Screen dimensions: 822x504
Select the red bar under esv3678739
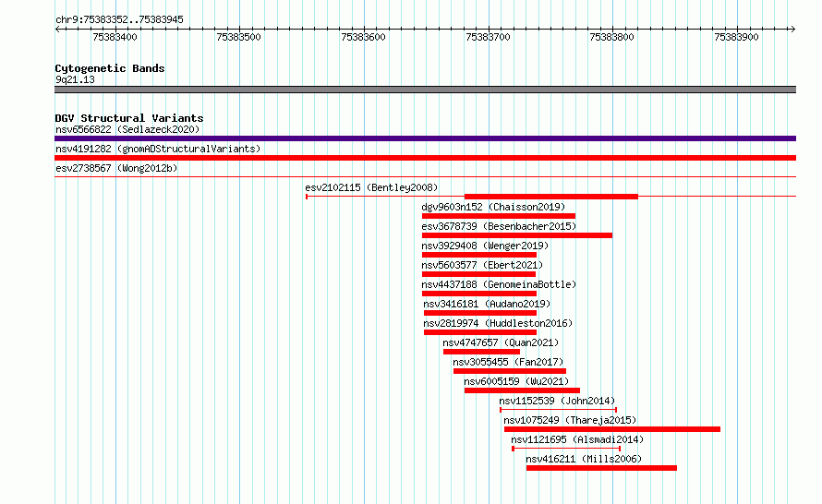click(x=517, y=235)
